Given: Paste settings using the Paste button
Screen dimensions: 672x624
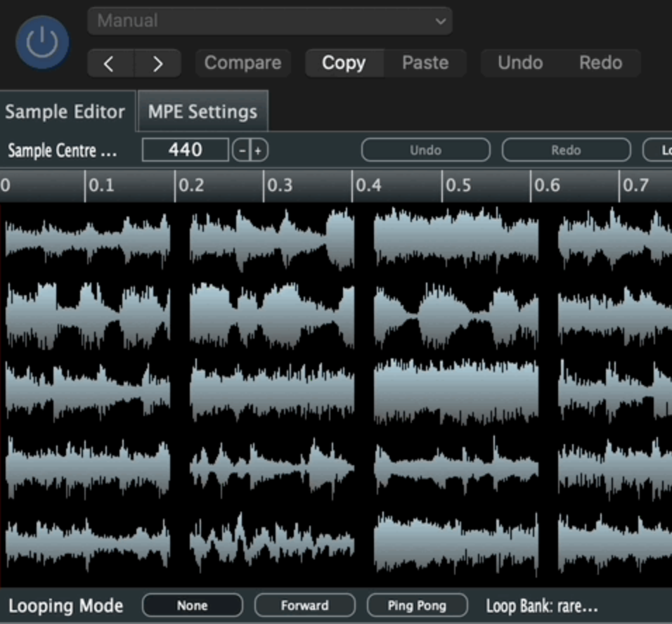Looking at the screenshot, I should pos(425,63).
